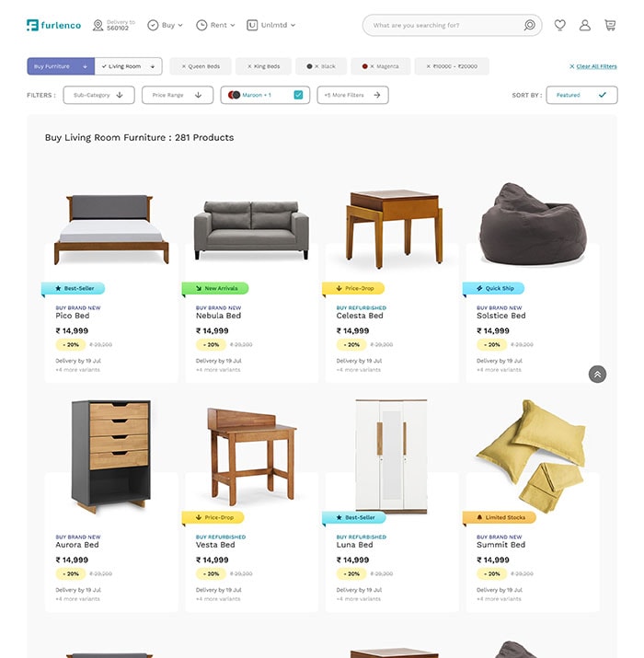Remove the Queen Beds filter chip
This screenshot has height=658, width=644.
coord(201,66)
